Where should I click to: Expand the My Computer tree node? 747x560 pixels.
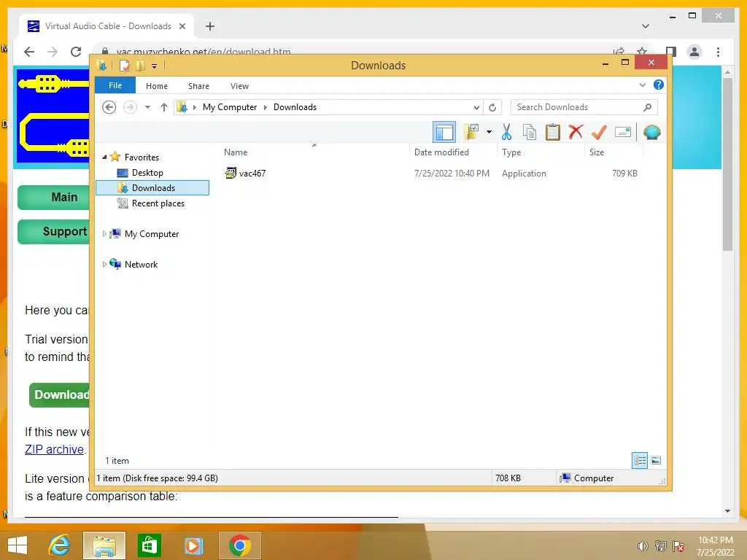coord(104,234)
